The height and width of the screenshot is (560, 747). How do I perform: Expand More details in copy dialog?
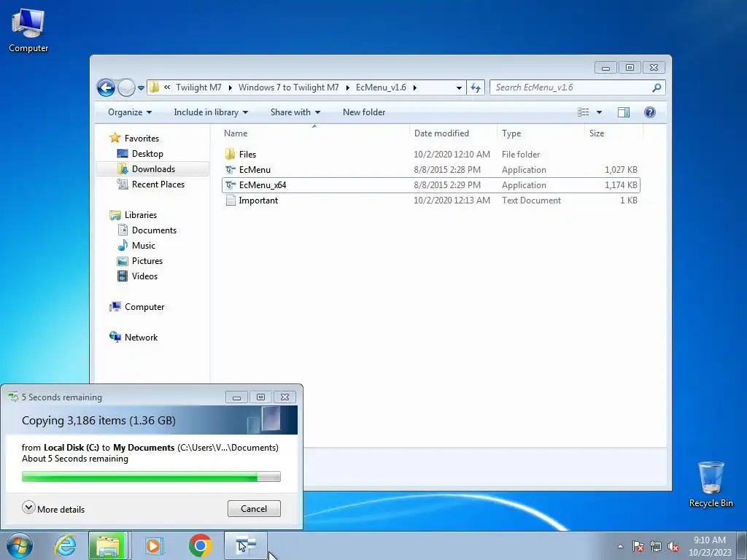(x=53, y=508)
